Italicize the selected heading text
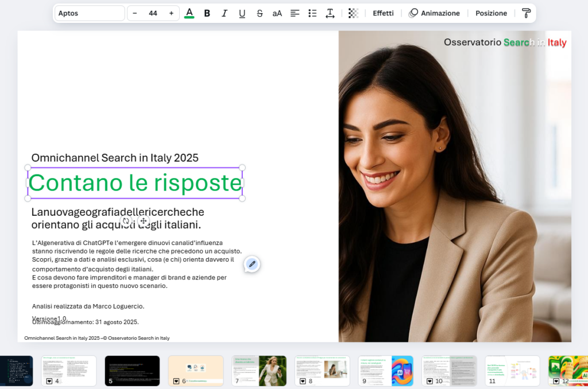This screenshot has height=389, width=588. pos(225,13)
